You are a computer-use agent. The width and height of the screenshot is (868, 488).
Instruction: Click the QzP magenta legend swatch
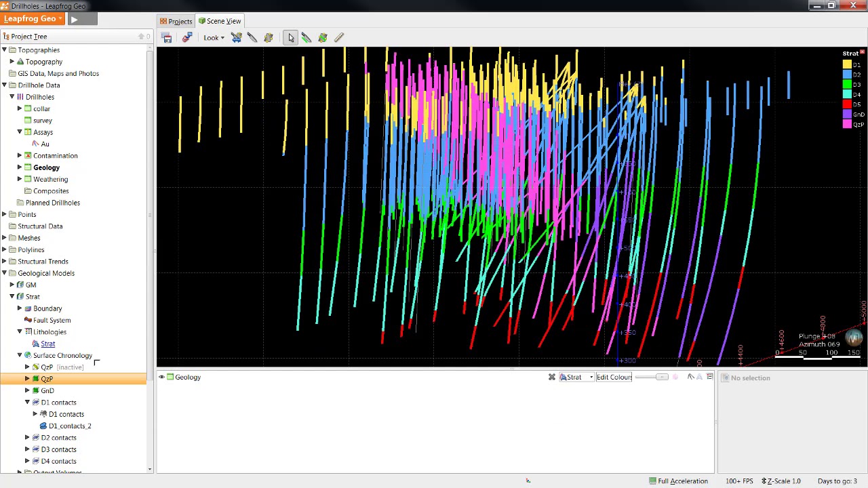[847, 124]
